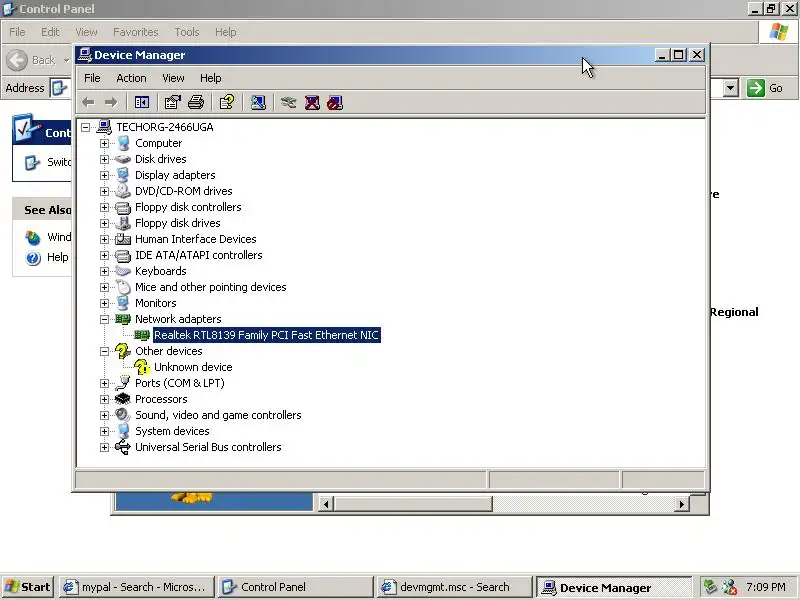
Task: Click the yellow Unknown device warning icon
Action: (x=142, y=367)
